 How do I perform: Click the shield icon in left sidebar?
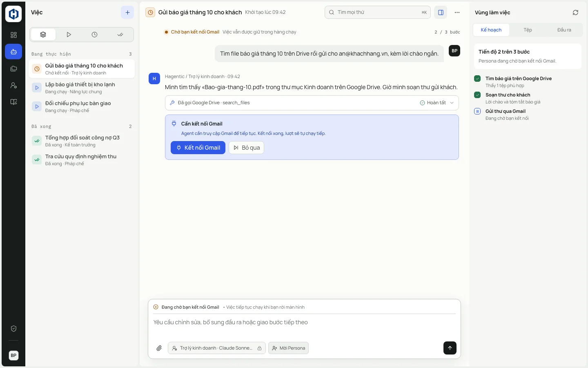[x=13, y=329]
